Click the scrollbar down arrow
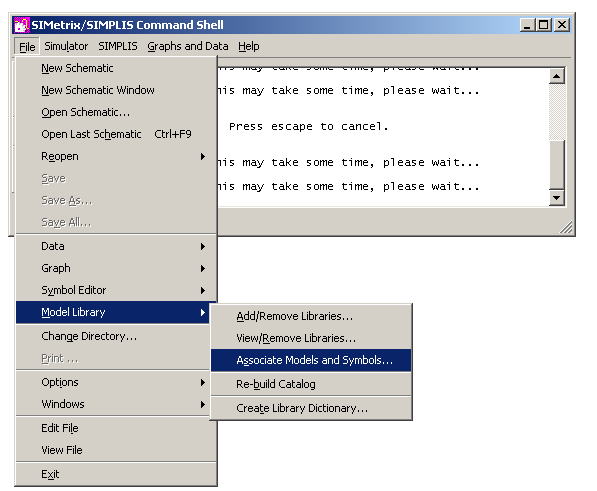Image resolution: width=597 pixels, height=491 pixels. (x=557, y=198)
